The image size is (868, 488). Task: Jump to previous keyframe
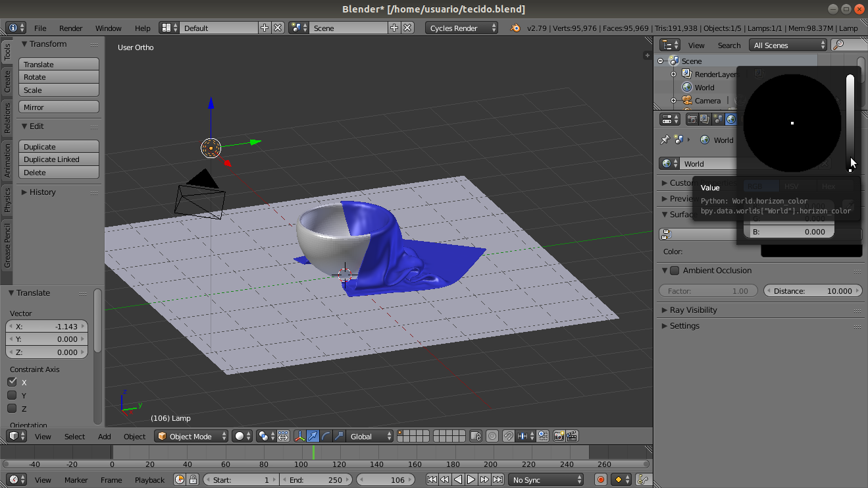(x=445, y=479)
